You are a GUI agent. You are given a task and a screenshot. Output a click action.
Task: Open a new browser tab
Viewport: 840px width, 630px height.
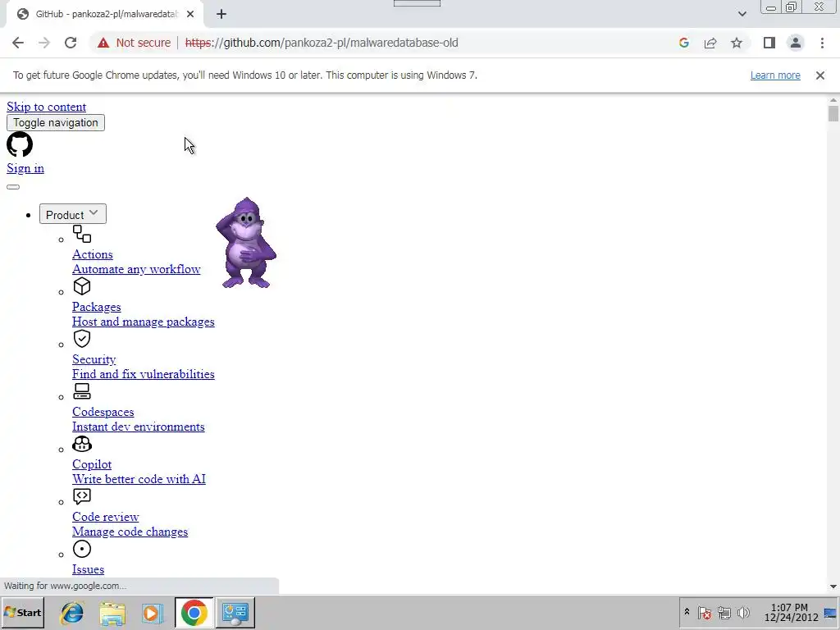tap(221, 15)
